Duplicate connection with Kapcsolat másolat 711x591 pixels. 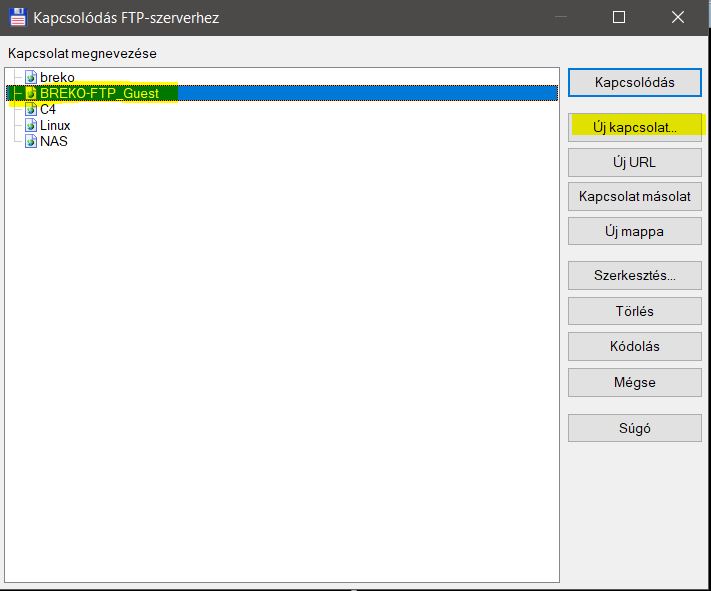pyautogui.click(x=634, y=196)
